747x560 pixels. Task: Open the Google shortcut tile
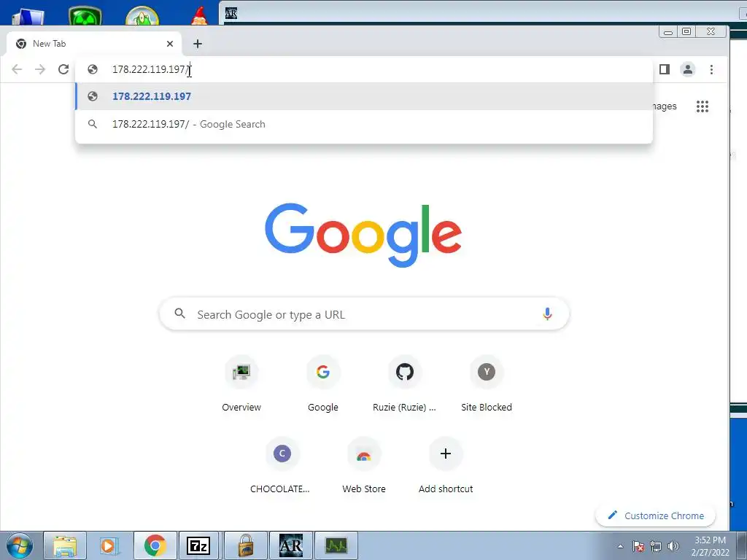[323, 384]
